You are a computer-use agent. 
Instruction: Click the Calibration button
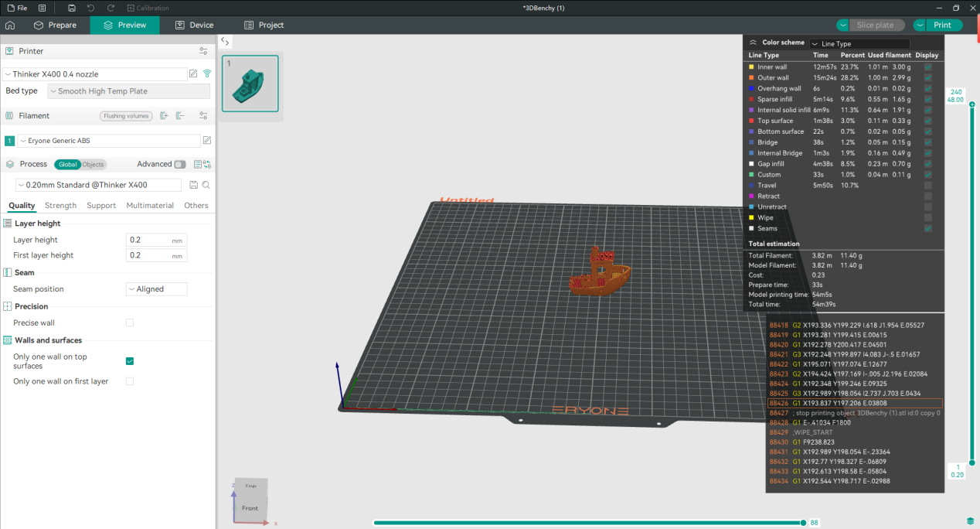click(x=148, y=8)
